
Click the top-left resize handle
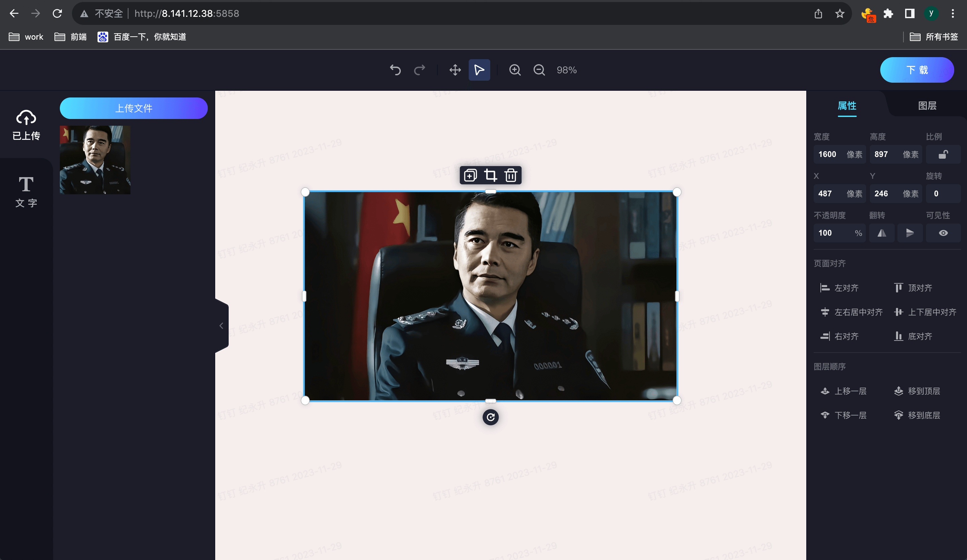click(x=305, y=192)
